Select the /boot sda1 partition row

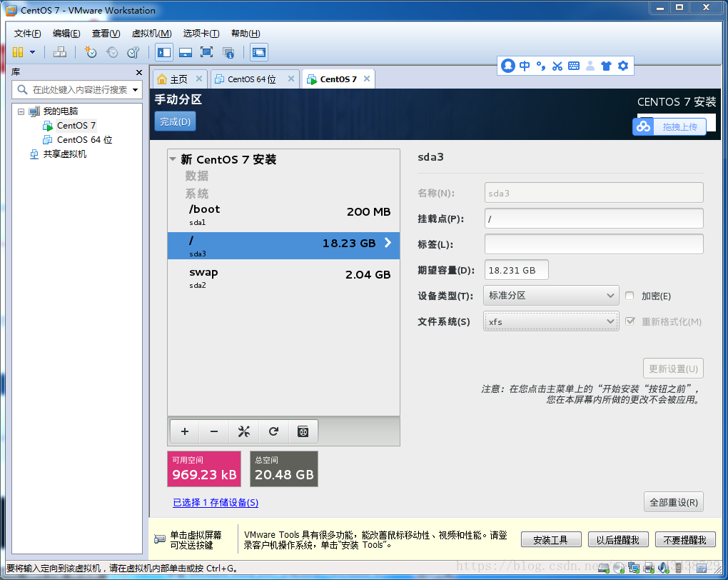pos(283,215)
